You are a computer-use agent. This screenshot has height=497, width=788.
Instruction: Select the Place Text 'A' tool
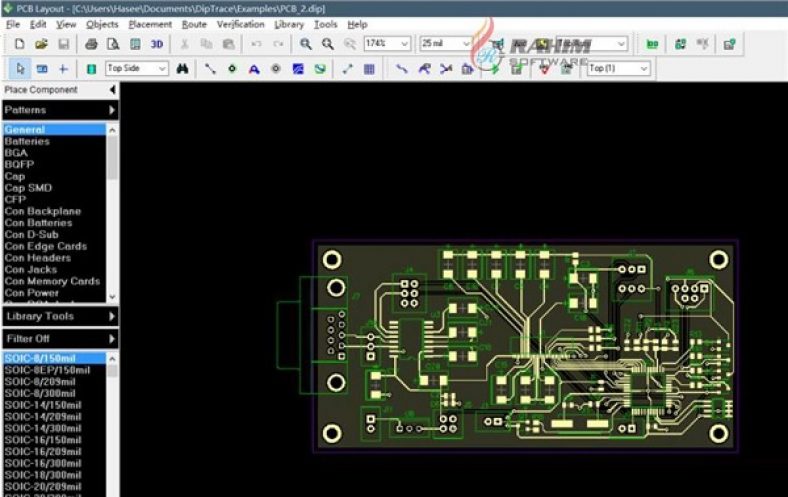[254, 69]
